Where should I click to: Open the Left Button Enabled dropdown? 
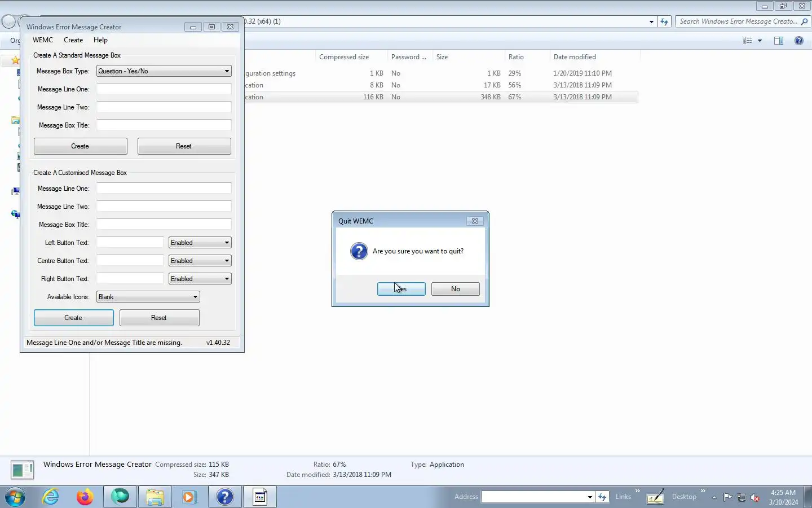200,243
